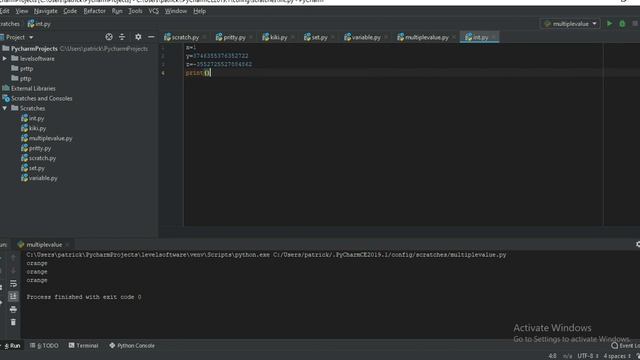The image size is (640, 360).
Task: Open the Tools menu
Action: click(136, 11)
